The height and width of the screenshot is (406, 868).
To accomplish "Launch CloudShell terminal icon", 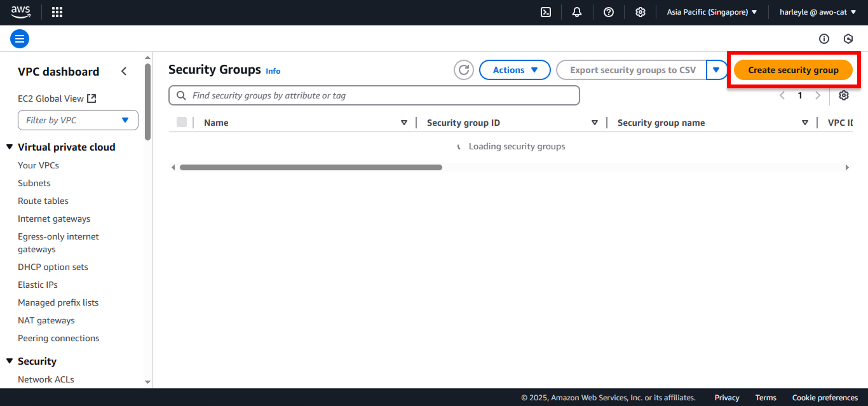I will [x=546, y=12].
